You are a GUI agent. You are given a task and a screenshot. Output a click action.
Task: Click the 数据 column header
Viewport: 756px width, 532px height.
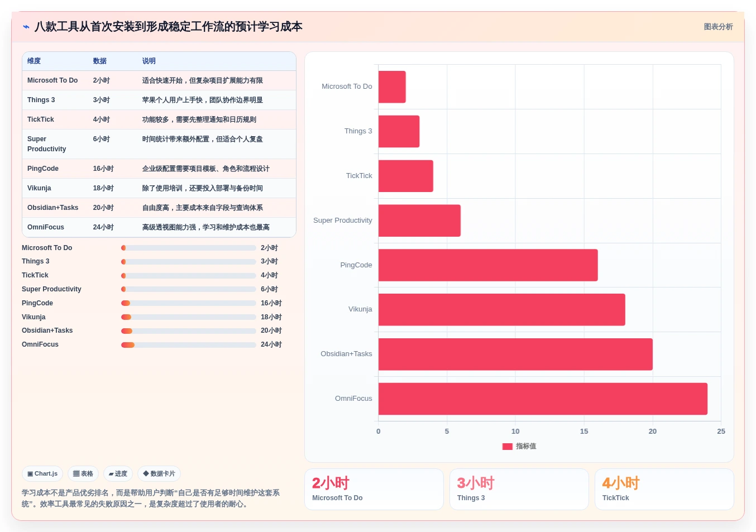[100, 61]
